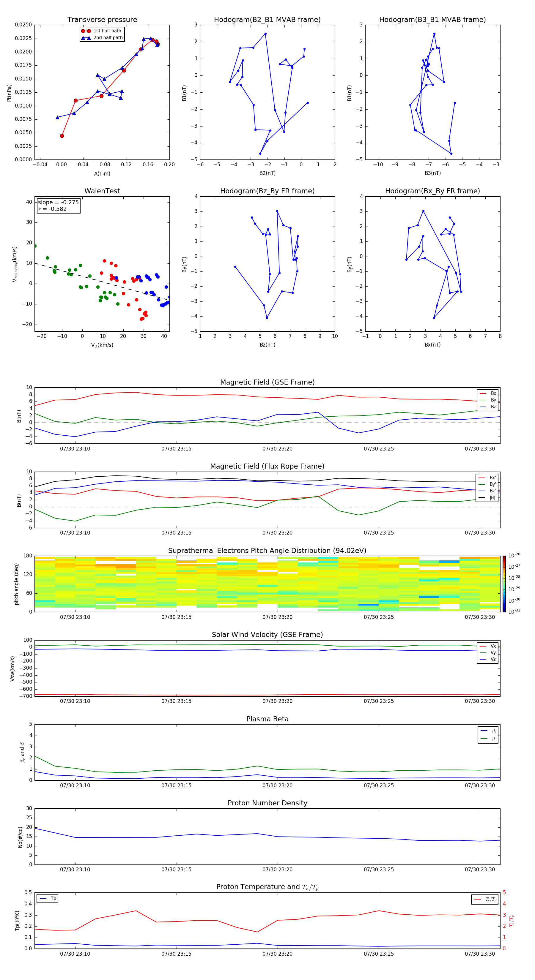Click the 'WalenTest' plot title
Viewport: 535px width, 980px height.
coord(102,191)
